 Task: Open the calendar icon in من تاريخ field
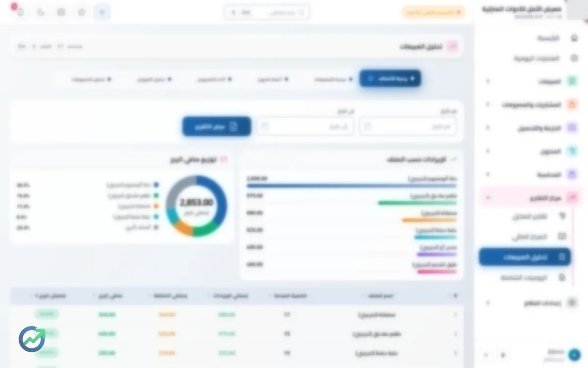[368, 127]
